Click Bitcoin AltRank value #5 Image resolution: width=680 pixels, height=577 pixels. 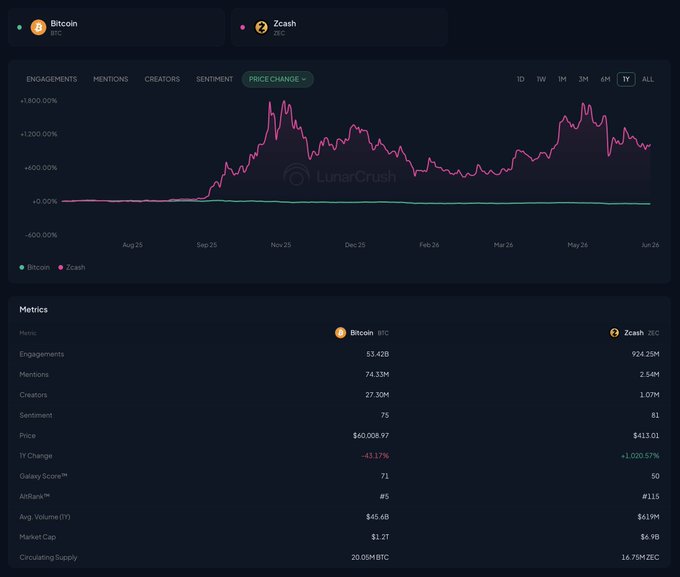[x=384, y=496]
